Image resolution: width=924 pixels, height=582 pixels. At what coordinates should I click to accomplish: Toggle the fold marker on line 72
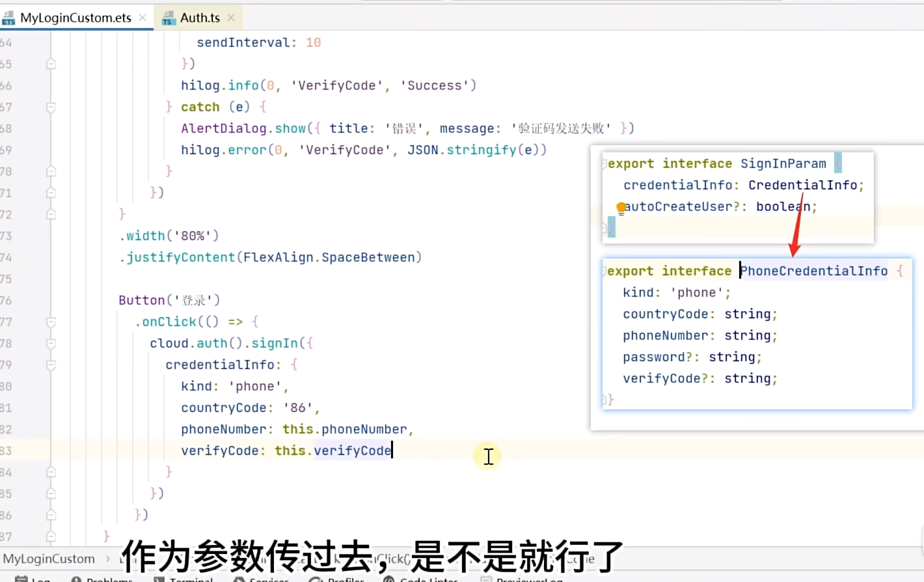point(51,214)
